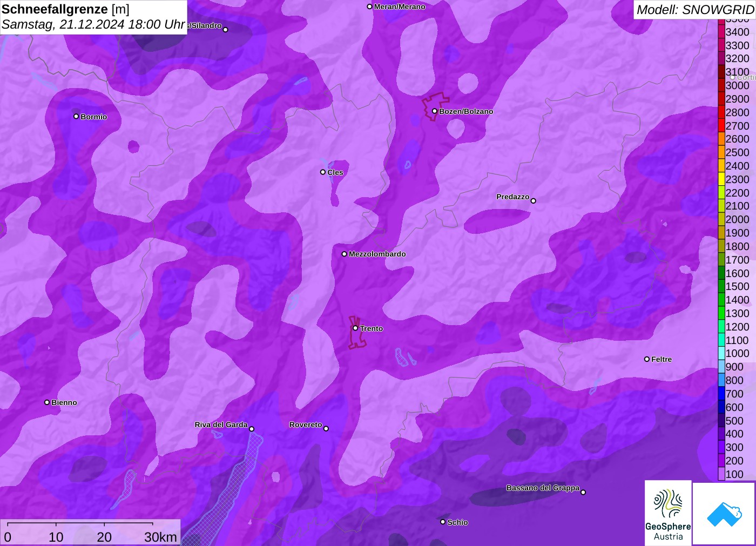
Task: Select the 1400 m green legend swatch
Action: pyautogui.click(x=721, y=300)
